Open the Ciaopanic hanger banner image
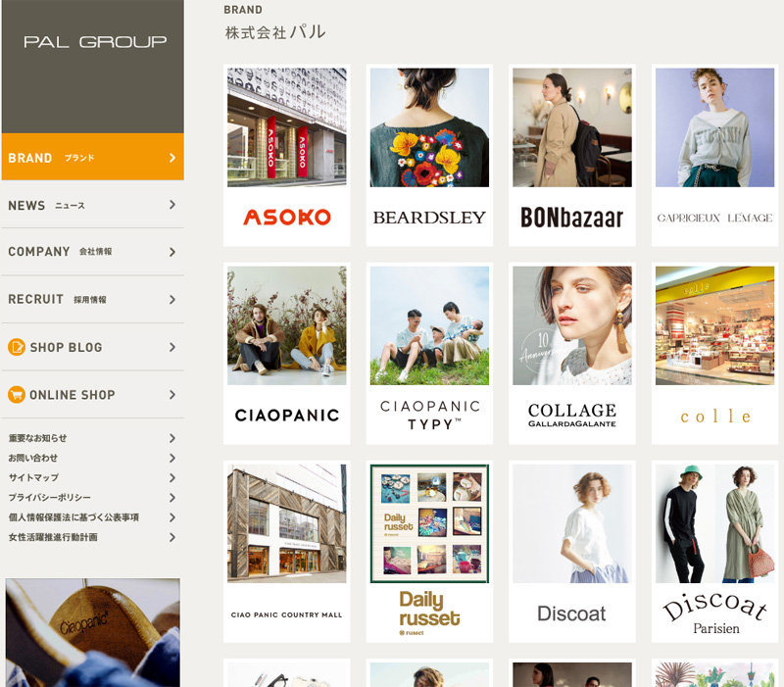This screenshot has height=687, width=784. tap(93, 632)
